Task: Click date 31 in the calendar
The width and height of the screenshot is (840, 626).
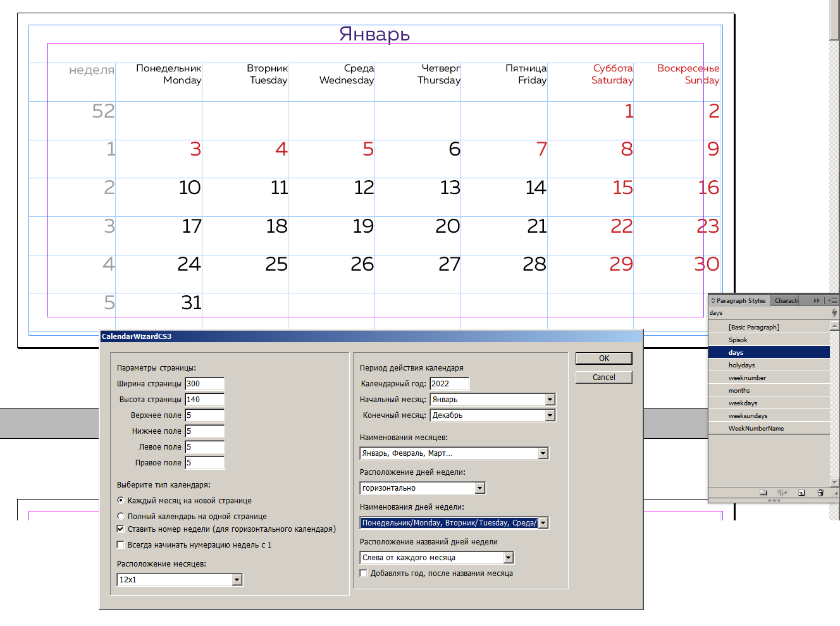Action: [191, 303]
